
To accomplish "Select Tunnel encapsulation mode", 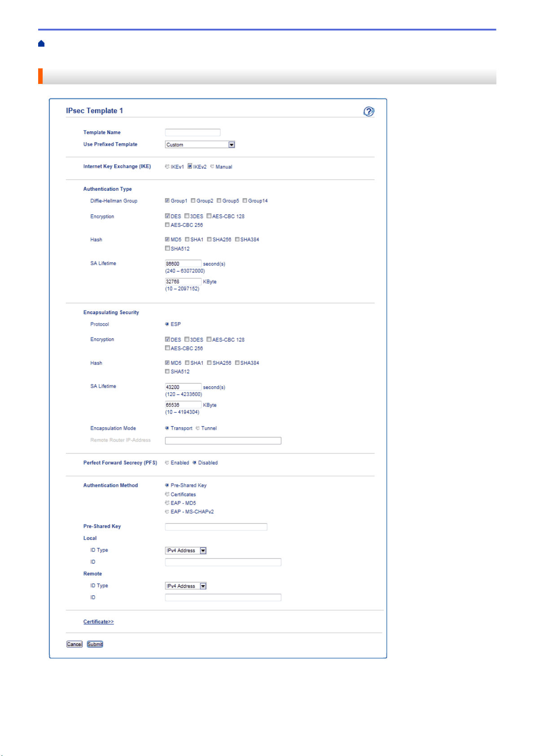I will click(x=197, y=428).
